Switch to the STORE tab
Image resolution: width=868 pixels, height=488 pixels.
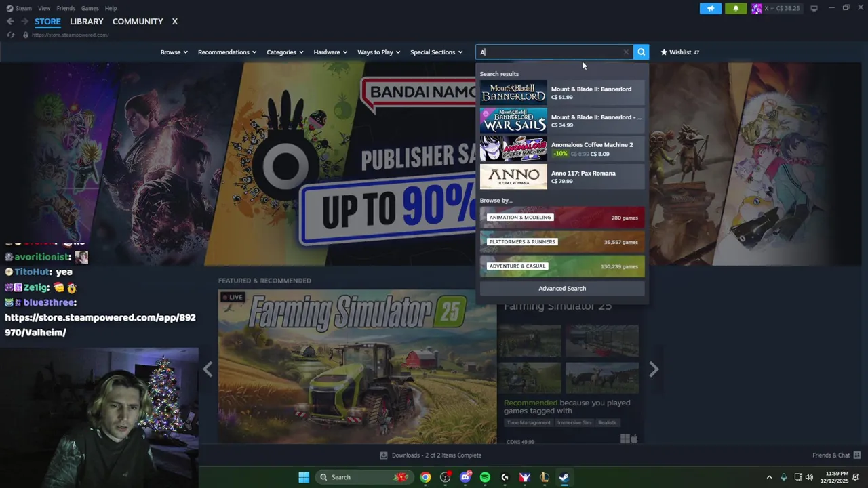47,22
